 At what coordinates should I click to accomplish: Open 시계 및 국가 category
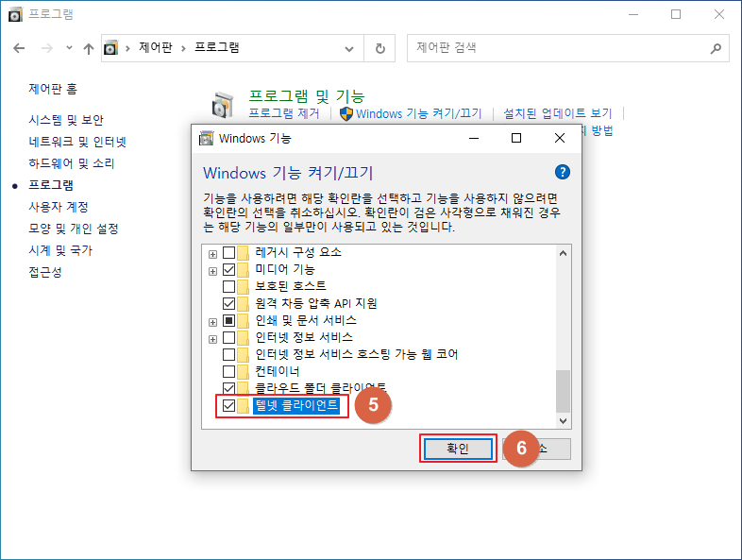pyautogui.click(x=60, y=250)
